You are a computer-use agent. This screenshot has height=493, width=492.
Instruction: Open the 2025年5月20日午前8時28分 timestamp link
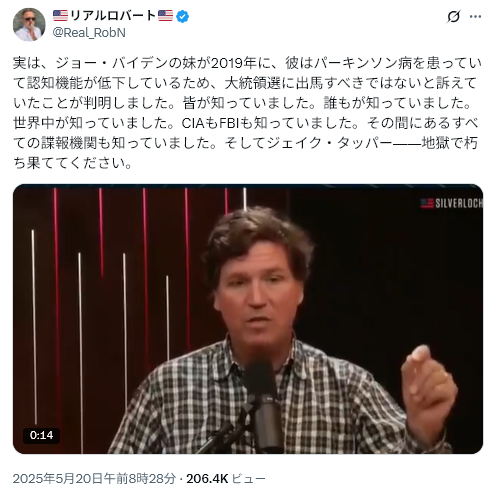pyautogui.click(x=94, y=478)
